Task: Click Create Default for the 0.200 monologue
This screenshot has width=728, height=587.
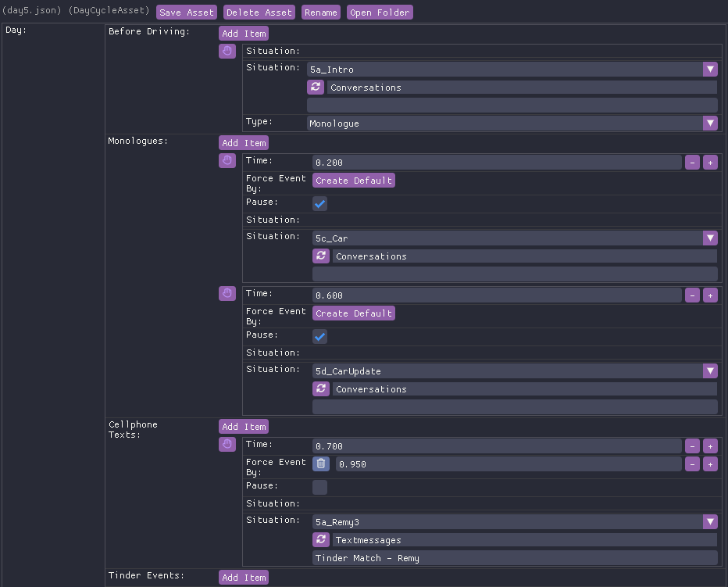Action: (x=354, y=181)
